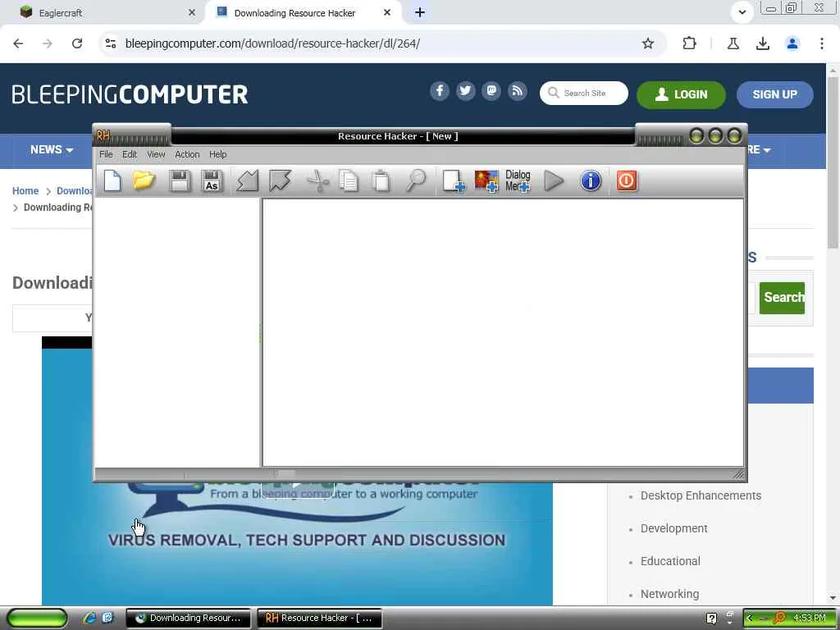The width and height of the screenshot is (840, 630).
Task: Launch Internet Explorer from the quick launch
Action: point(89,618)
